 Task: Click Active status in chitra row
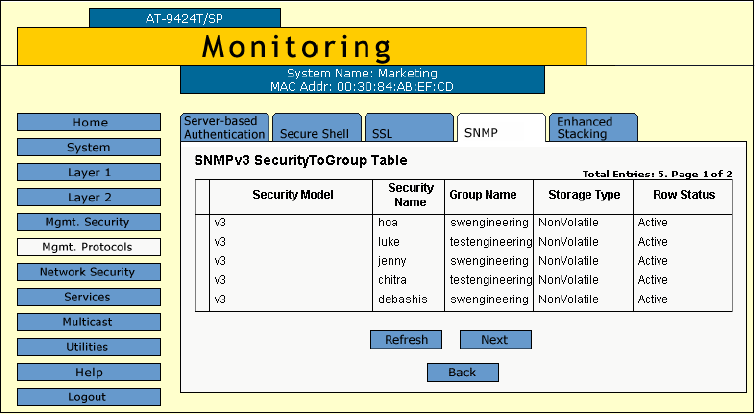point(652,280)
